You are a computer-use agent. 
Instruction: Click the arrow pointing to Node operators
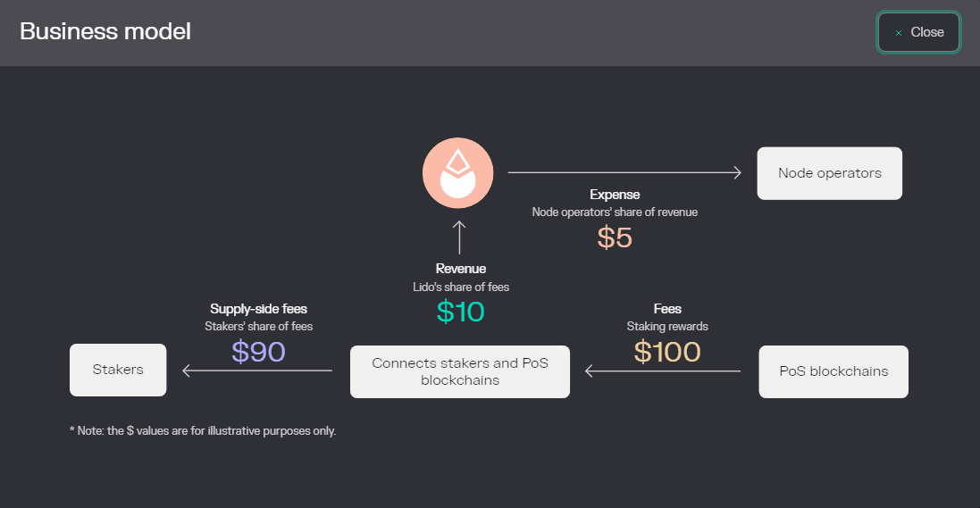tap(625, 173)
